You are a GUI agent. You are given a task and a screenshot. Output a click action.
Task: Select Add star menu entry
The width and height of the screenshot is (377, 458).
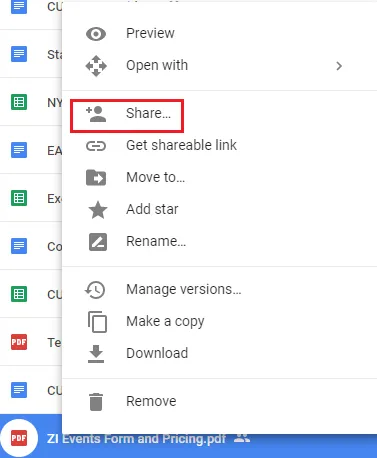[220, 209]
